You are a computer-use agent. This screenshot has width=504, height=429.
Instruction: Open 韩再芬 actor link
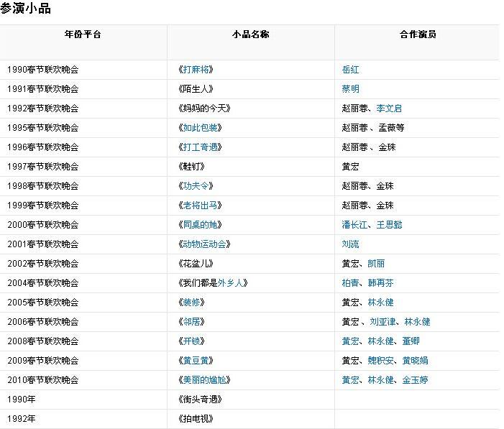point(380,283)
